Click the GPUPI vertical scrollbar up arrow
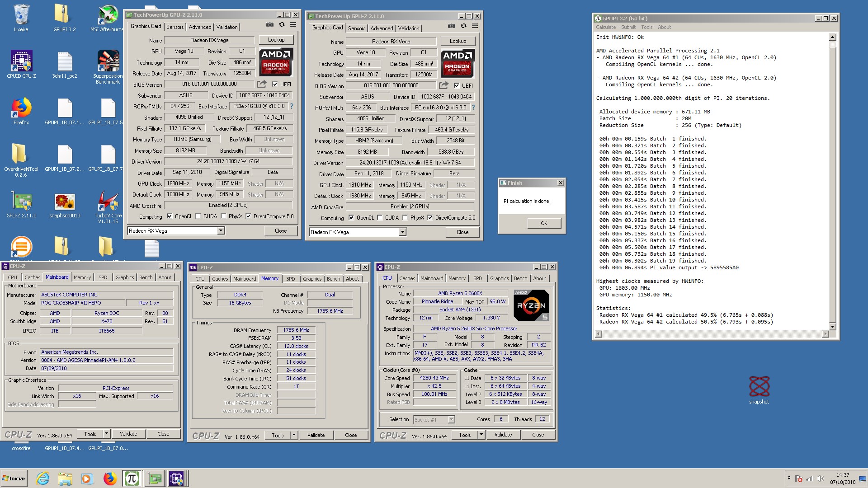This screenshot has width=868, height=488. pos(833,37)
